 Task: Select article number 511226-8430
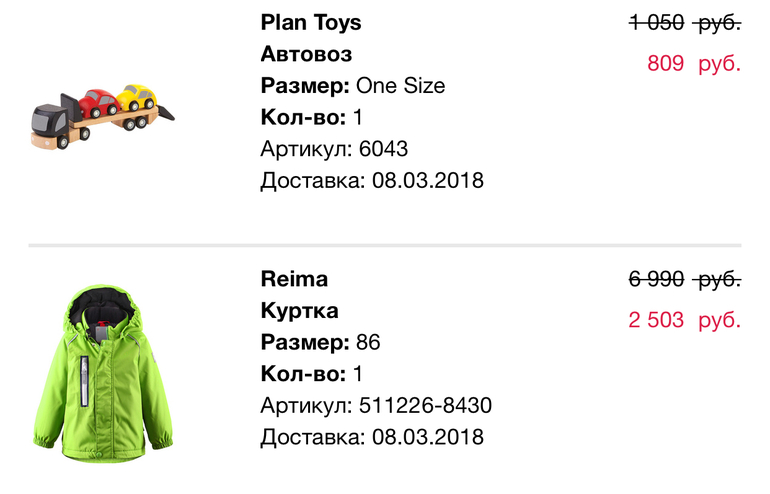[376, 406]
